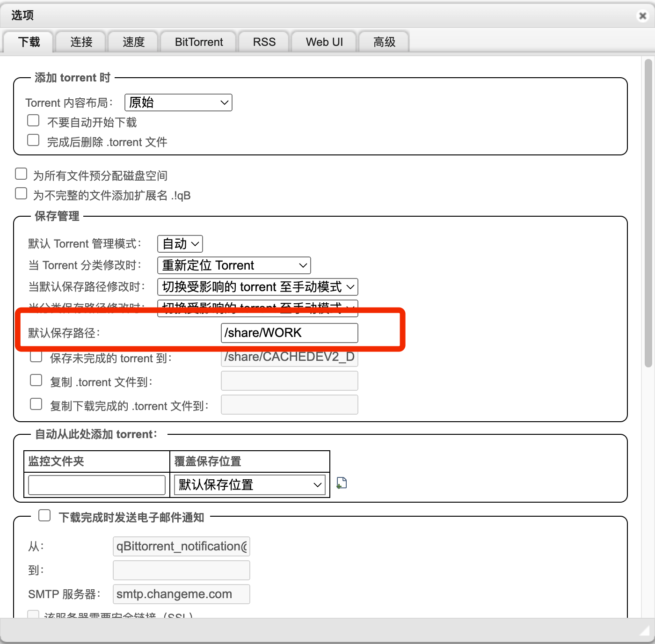655x644 pixels.
Task: Click the 默认保存路径 input field
Action: coord(289,333)
